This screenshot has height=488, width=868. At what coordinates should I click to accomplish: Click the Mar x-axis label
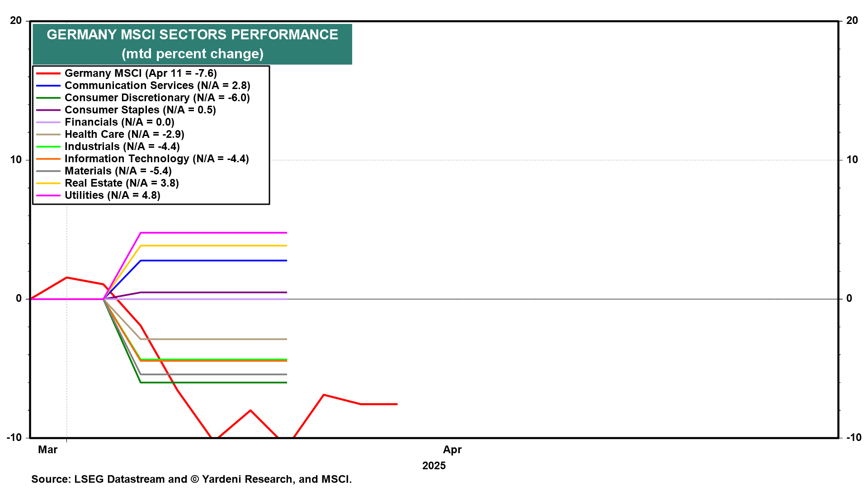pos(47,450)
